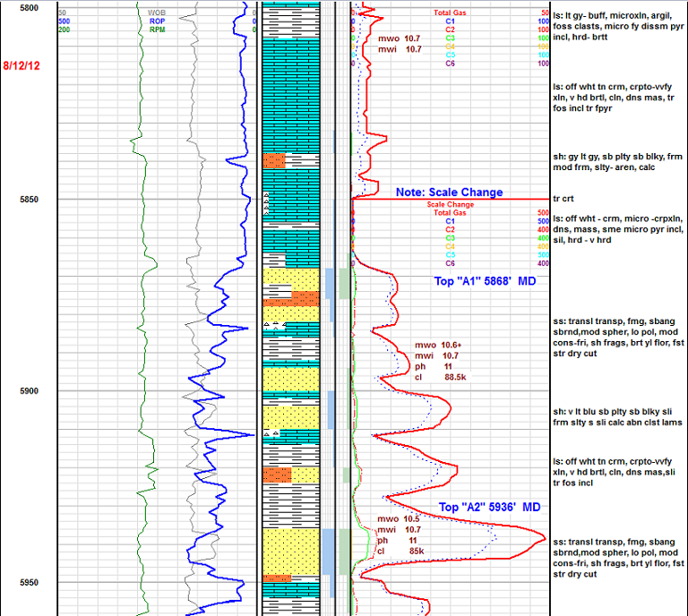Click the "tr crt" lithology note
688x616 pixels.
coord(565,198)
